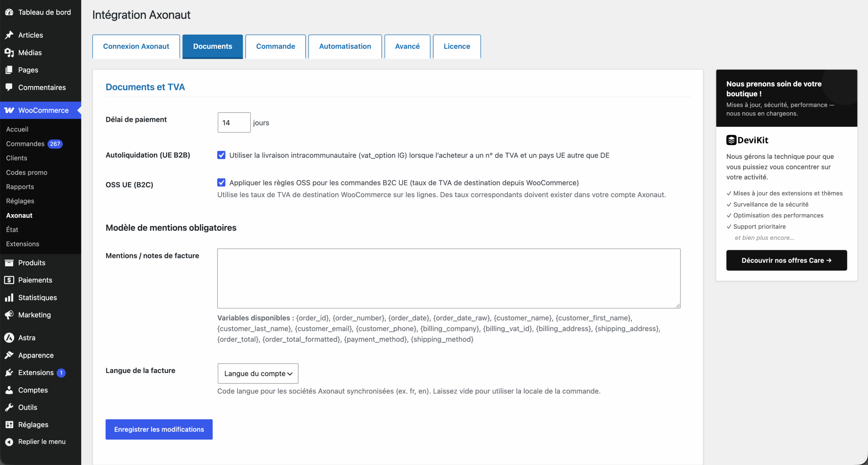
Task: Click the Modèle de mentions obligatoires heading
Action: [x=171, y=227]
